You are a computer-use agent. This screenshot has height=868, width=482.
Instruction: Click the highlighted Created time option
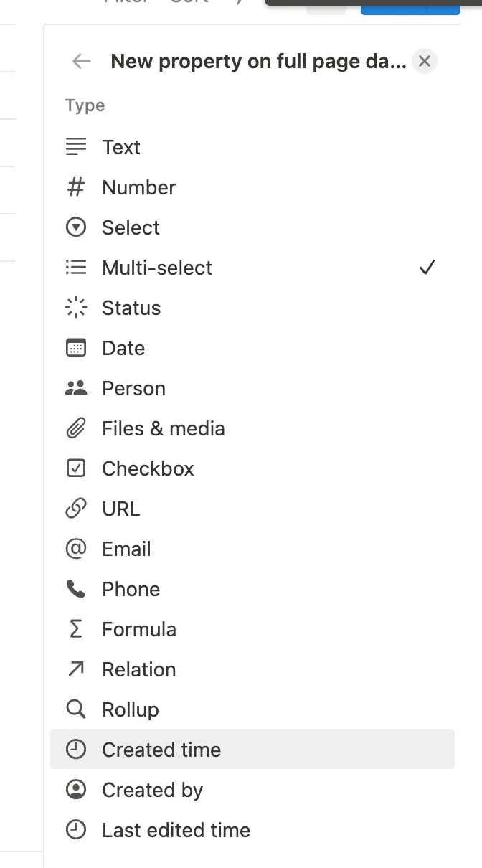pyautogui.click(x=161, y=750)
